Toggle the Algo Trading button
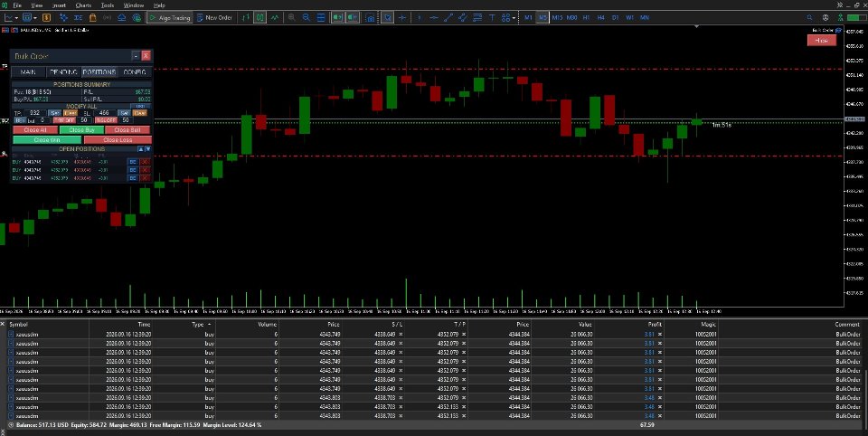Viewport: 868px width, 436px height. (170, 18)
